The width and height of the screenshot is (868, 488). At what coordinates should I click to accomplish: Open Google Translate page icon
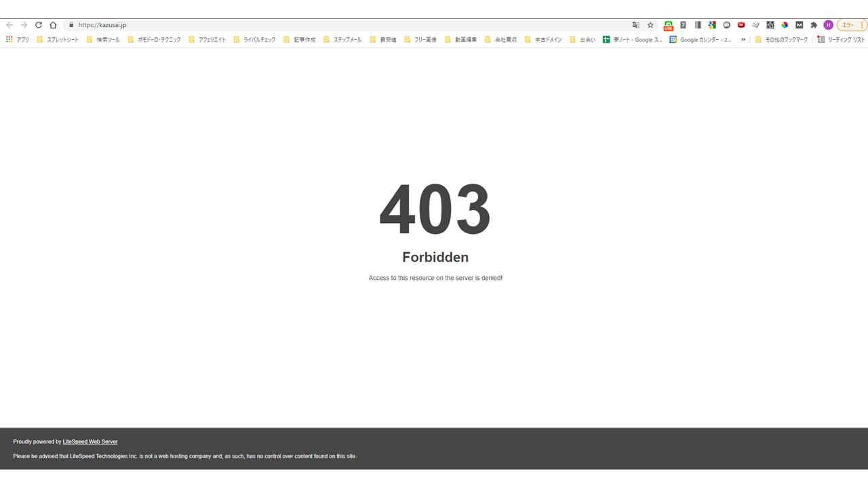(635, 25)
